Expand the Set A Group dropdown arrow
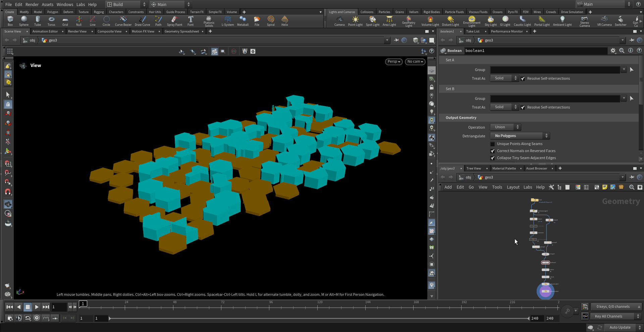 [624, 70]
